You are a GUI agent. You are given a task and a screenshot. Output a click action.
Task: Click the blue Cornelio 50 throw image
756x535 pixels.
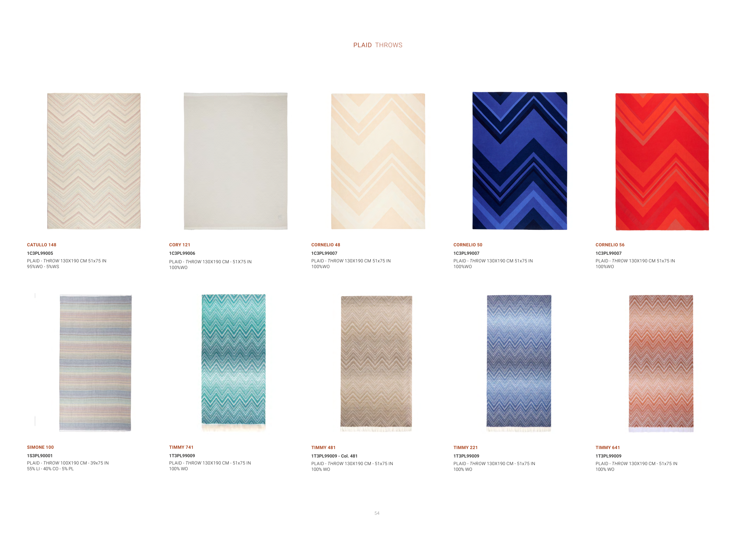pyautogui.click(x=520, y=161)
